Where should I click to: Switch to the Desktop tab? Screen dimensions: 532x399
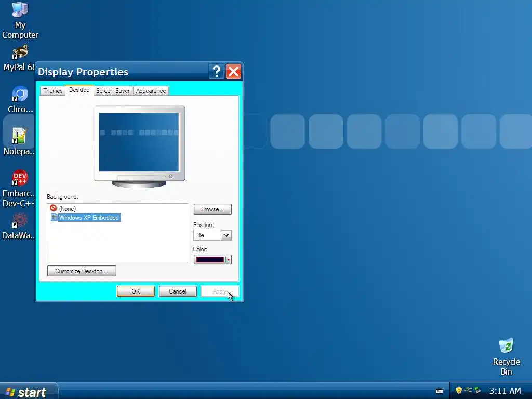pos(79,90)
